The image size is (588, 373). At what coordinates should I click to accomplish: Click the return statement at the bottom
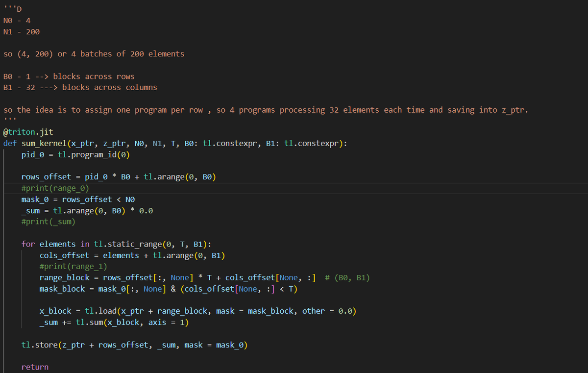[x=35, y=367]
